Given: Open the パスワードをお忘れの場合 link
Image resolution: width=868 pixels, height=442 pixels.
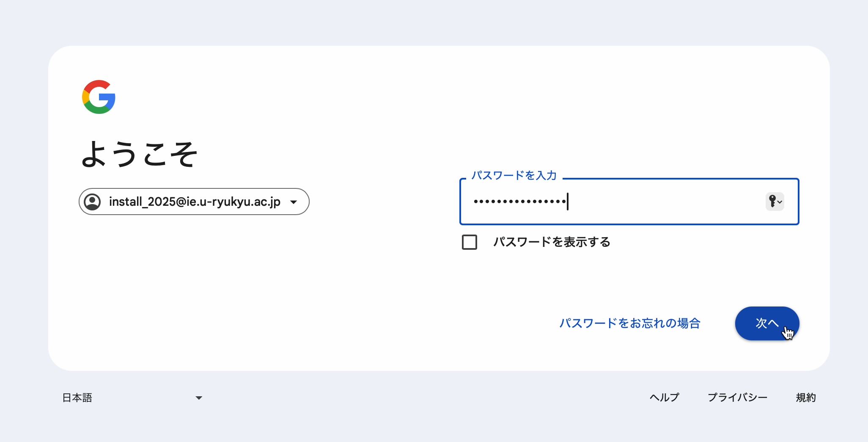Looking at the screenshot, I should click(x=630, y=323).
